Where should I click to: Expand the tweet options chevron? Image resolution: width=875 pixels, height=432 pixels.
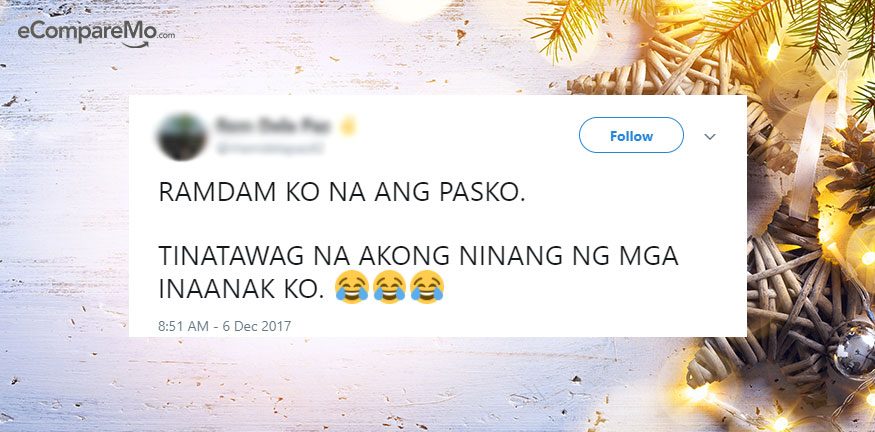(710, 136)
